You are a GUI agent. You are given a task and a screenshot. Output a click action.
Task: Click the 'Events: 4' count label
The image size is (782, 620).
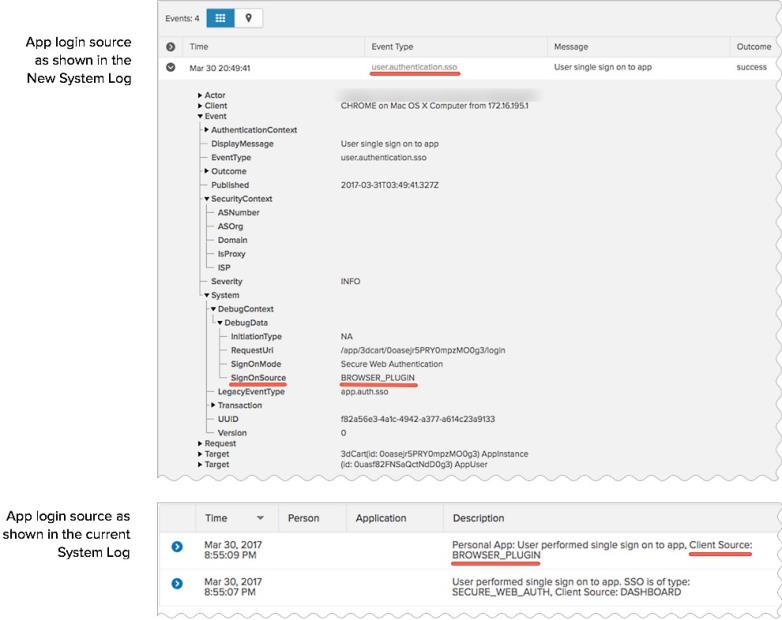[x=182, y=18]
